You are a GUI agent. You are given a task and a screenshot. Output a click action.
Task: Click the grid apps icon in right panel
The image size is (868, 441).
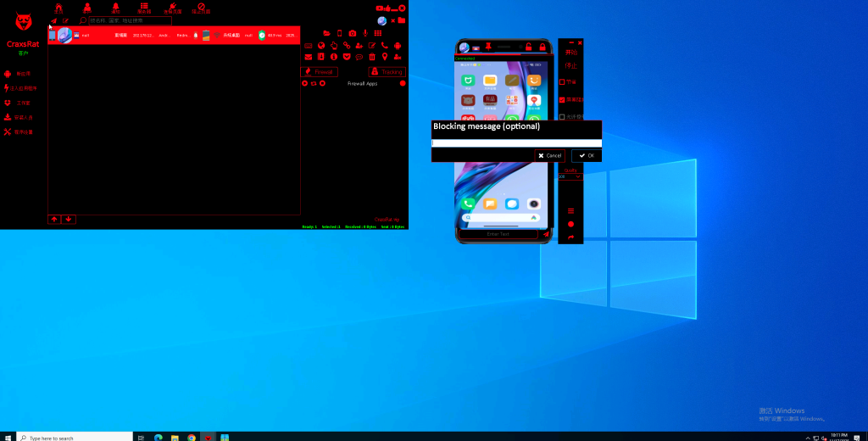(x=378, y=33)
